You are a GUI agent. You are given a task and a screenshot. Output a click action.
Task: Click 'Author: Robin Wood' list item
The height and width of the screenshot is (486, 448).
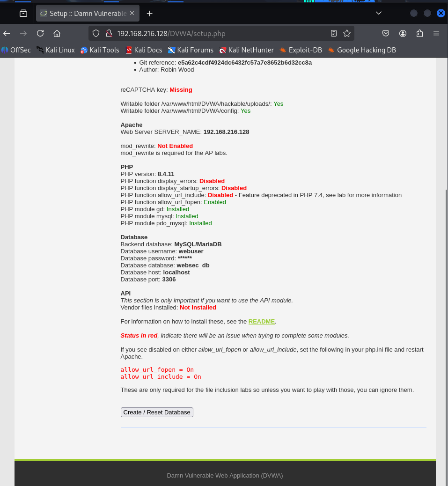point(166,70)
